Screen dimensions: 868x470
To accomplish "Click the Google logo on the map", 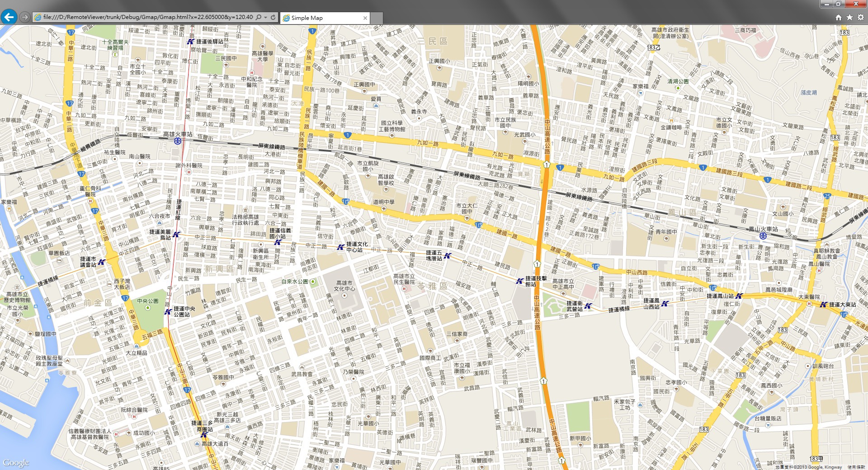I will [16, 463].
